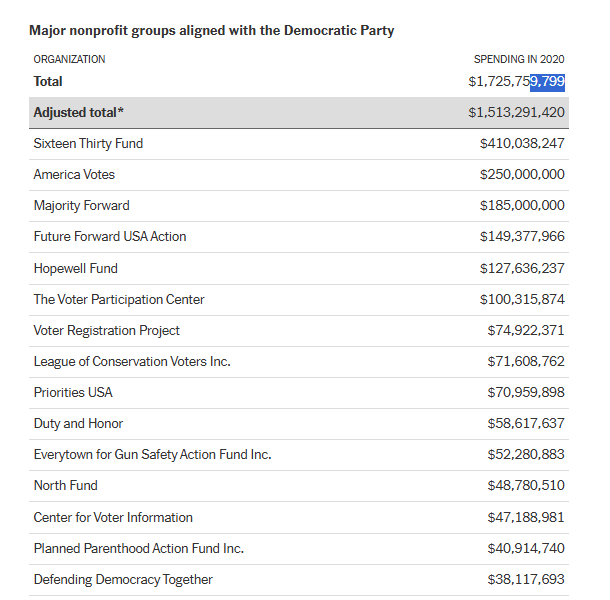Screen dimensions: 610x600
Task: Click the Adjusted total* label
Action: point(78,112)
